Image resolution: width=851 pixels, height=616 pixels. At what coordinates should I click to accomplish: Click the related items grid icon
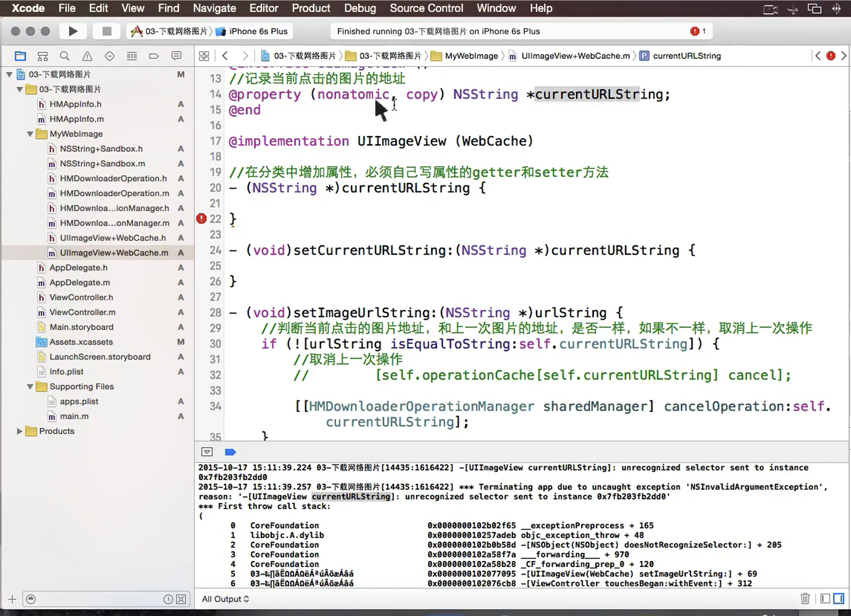[204, 56]
